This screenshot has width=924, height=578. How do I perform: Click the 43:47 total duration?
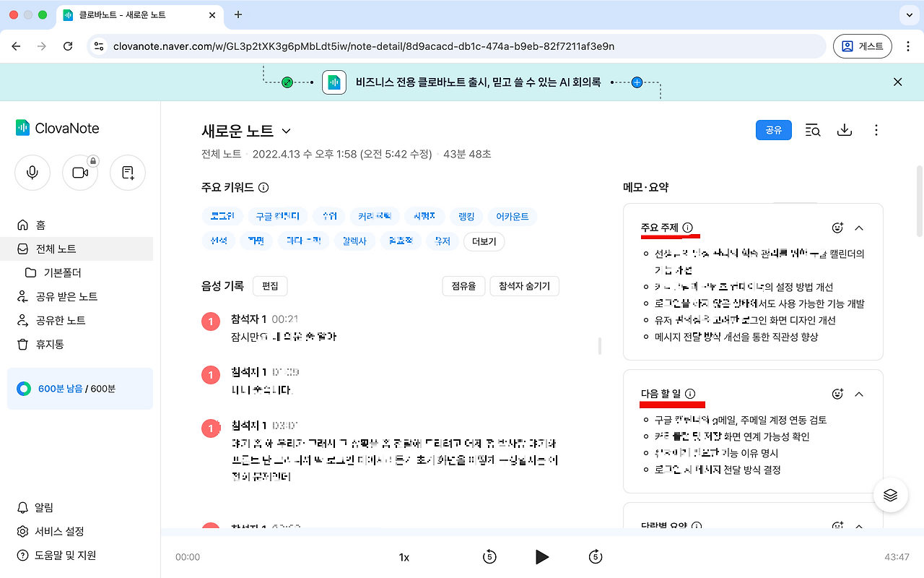pyautogui.click(x=897, y=557)
